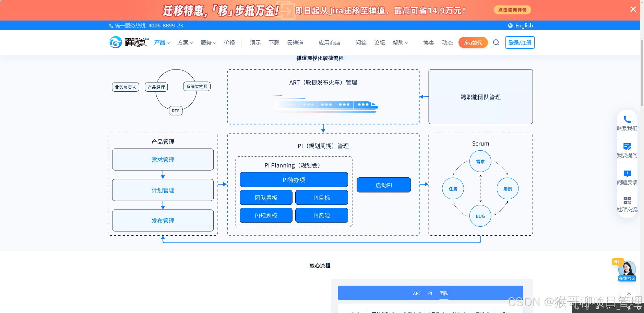Open the 在线咨询 avatar chat widget
The width and height of the screenshot is (644, 313).
(627, 271)
